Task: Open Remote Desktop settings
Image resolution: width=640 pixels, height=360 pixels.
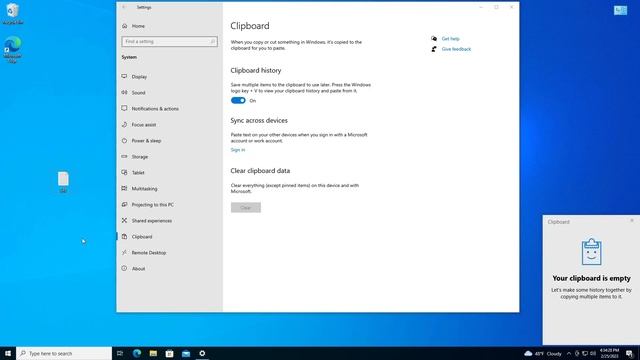Action: pyautogui.click(x=149, y=253)
